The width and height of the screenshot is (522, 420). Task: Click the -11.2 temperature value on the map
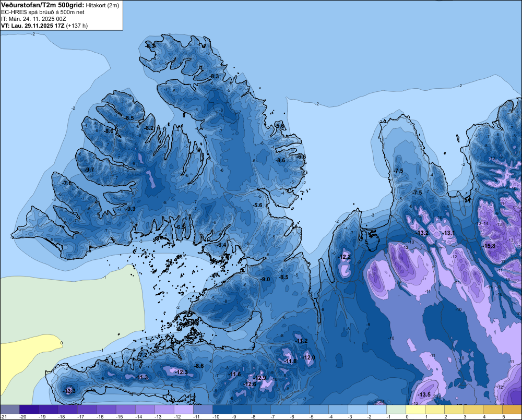tap(302, 341)
